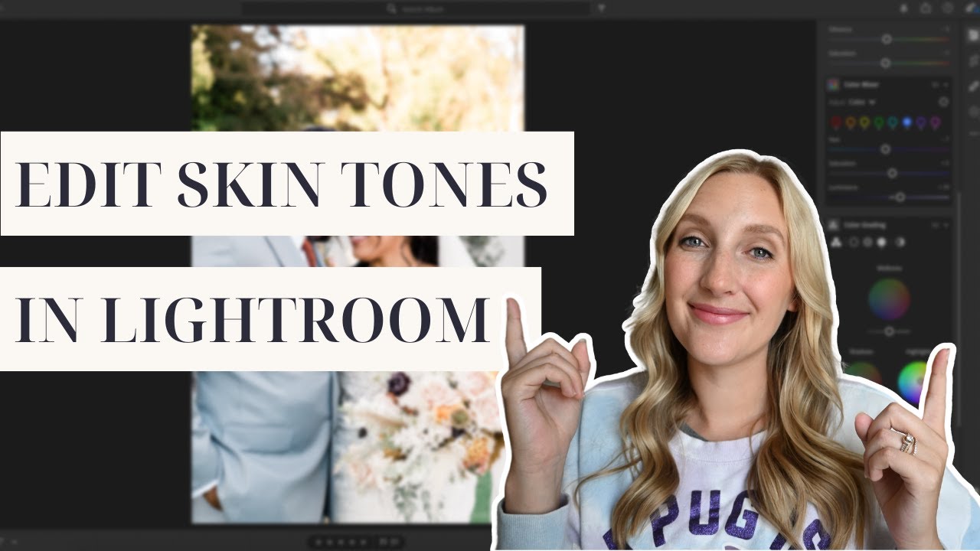Select the green color in Color Mixer
The width and height of the screenshot is (980, 551).
pos(879,122)
